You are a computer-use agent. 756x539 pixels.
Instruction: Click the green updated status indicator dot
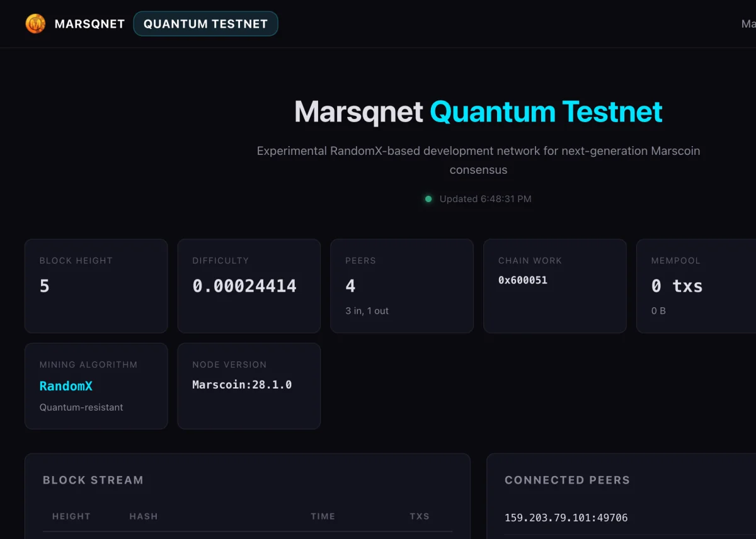(x=428, y=198)
